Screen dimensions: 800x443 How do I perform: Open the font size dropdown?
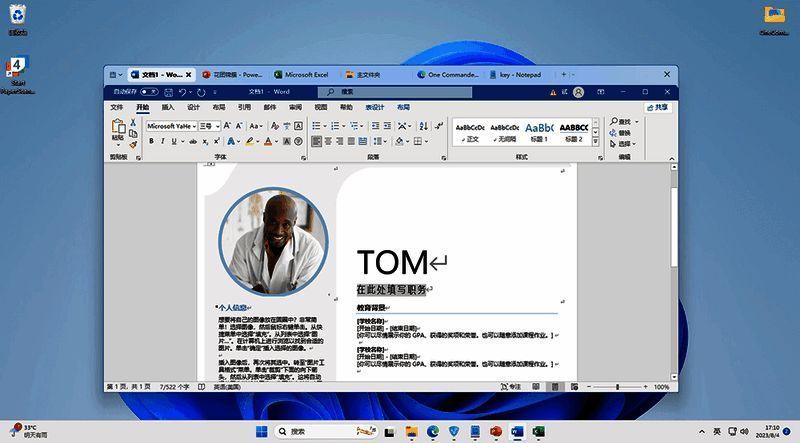click(217, 126)
